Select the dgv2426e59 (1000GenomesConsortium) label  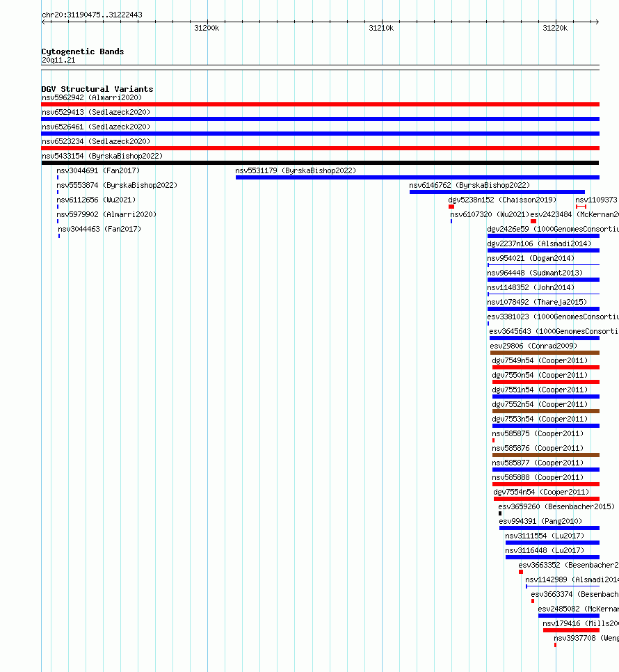553,229
